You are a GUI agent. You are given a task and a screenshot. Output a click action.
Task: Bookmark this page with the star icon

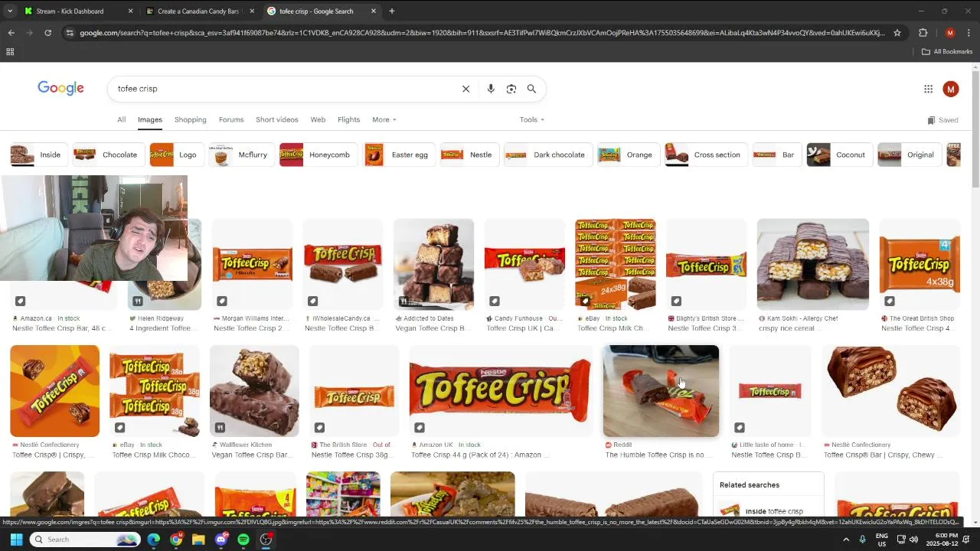tap(897, 33)
